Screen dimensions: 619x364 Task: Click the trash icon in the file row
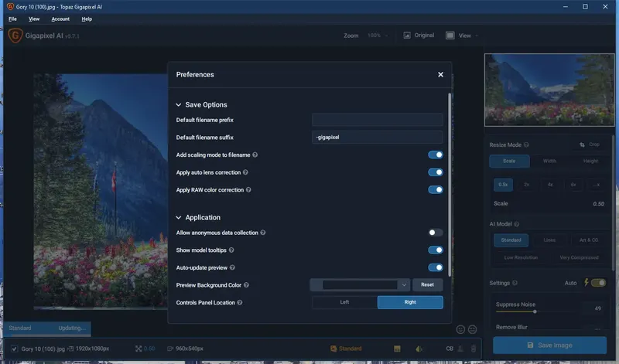click(x=474, y=349)
